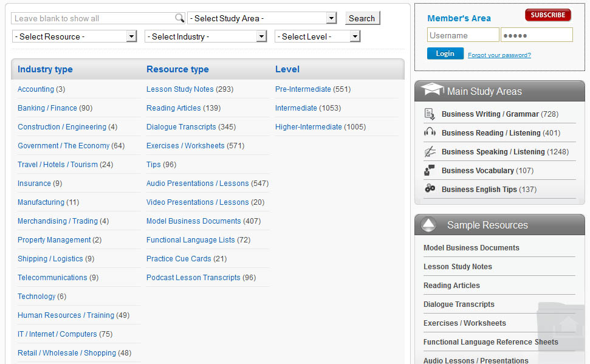Focus the password input field
This screenshot has width=590, height=364.
click(536, 35)
